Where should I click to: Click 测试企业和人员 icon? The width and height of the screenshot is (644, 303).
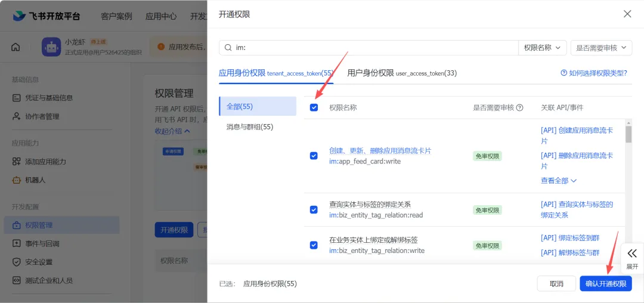pos(17,280)
